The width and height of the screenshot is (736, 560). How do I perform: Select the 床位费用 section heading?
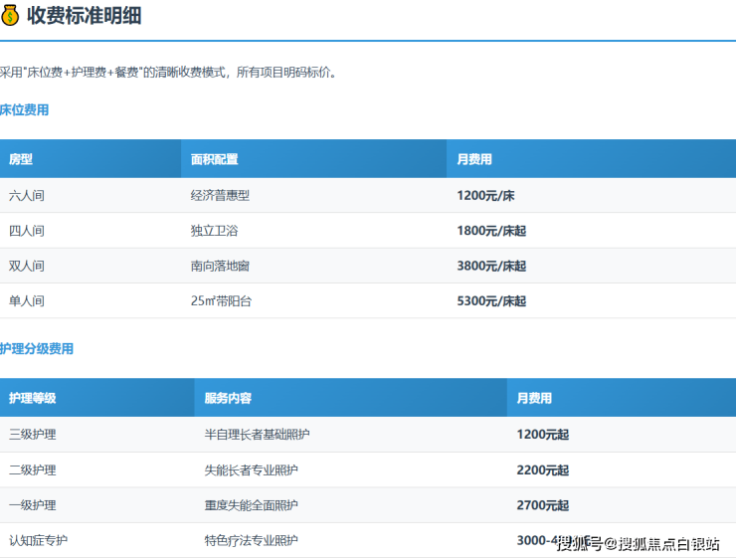(24, 110)
